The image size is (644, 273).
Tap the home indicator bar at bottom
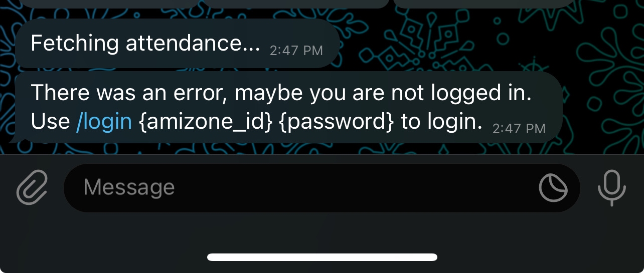tap(322, 257)
